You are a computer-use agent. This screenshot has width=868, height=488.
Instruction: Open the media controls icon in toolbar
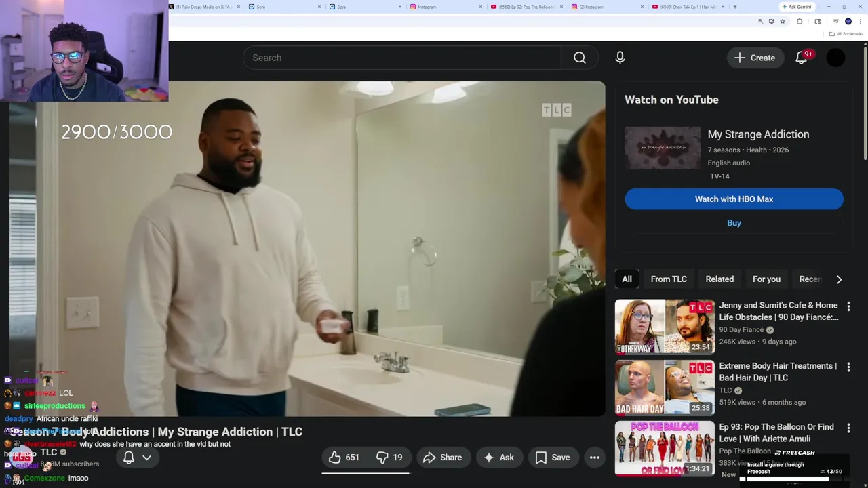[835, 22]
